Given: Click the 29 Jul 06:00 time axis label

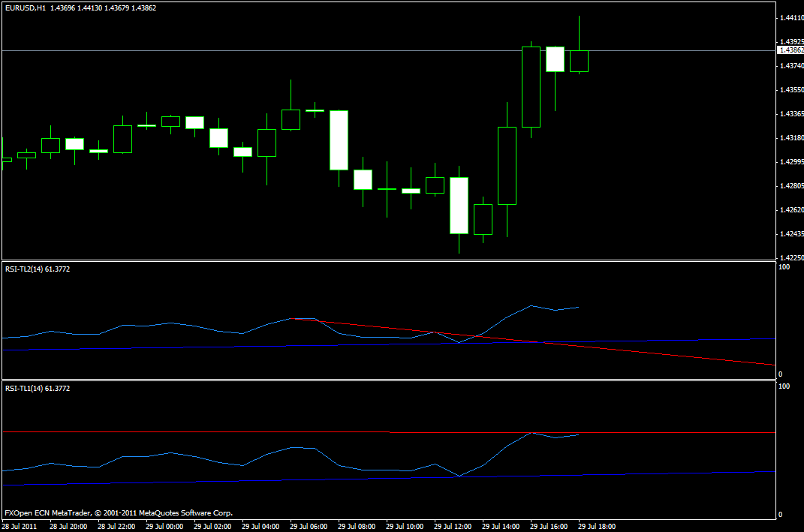Looking at the screenshot, I should 308,526.
